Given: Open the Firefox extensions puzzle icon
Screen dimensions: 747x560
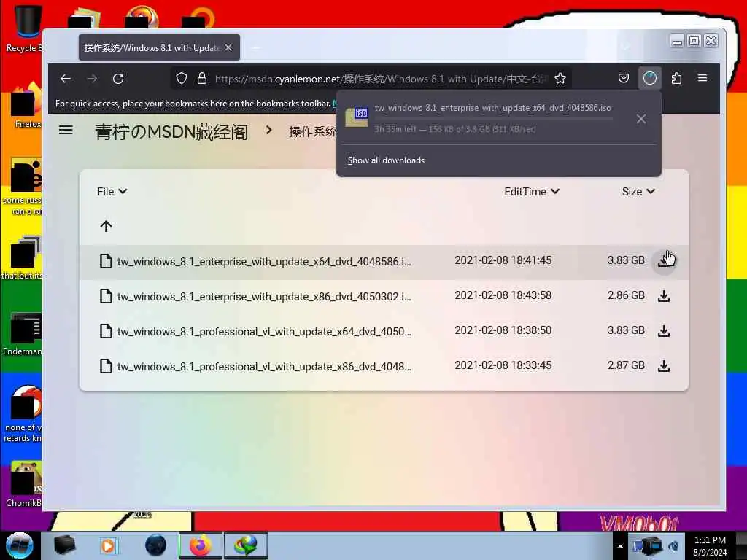Looking at the screenshot, I should click(x=676, y=78).
